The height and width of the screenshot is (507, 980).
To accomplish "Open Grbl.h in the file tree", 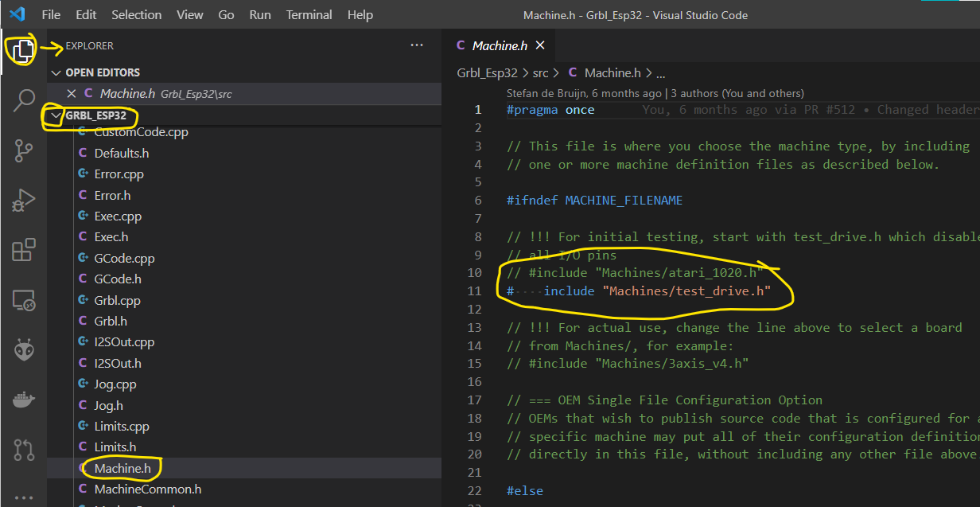I will [111, 321].
